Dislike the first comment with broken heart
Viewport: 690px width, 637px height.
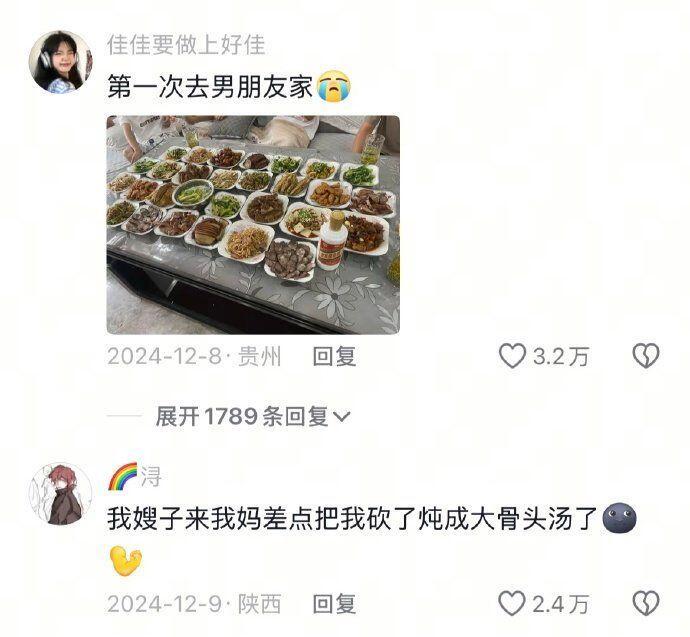click(646, 355)
